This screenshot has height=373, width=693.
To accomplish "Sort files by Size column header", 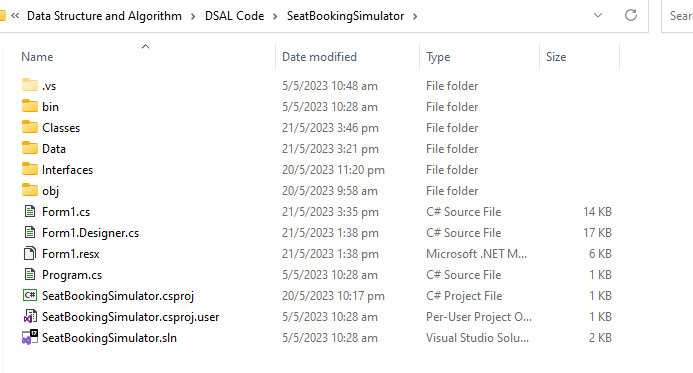I will pos(556,57).
